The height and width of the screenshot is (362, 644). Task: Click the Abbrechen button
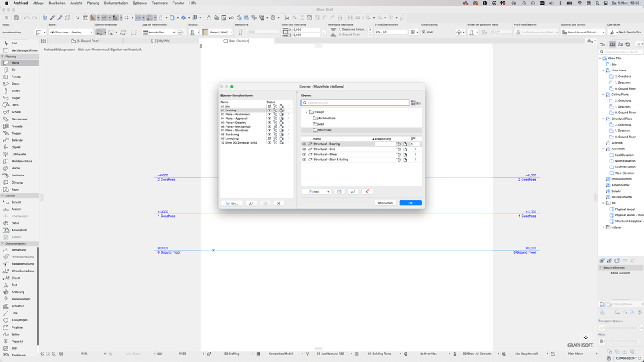pos(385,203)
